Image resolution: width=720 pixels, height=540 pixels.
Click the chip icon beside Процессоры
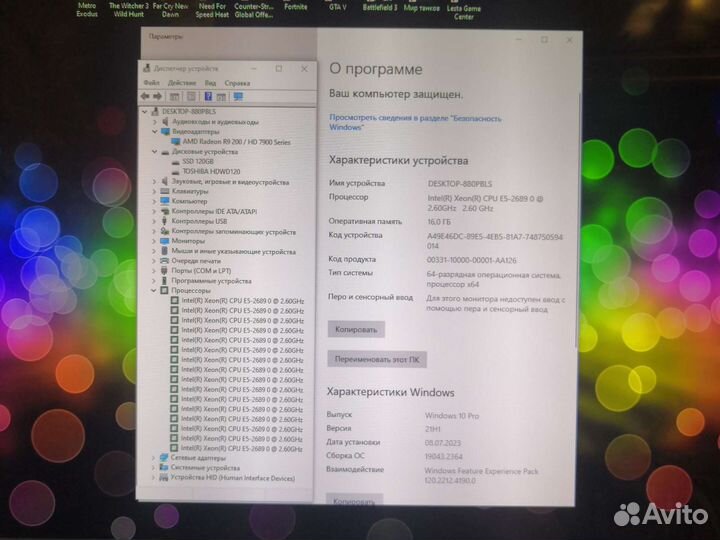(164, 291)
